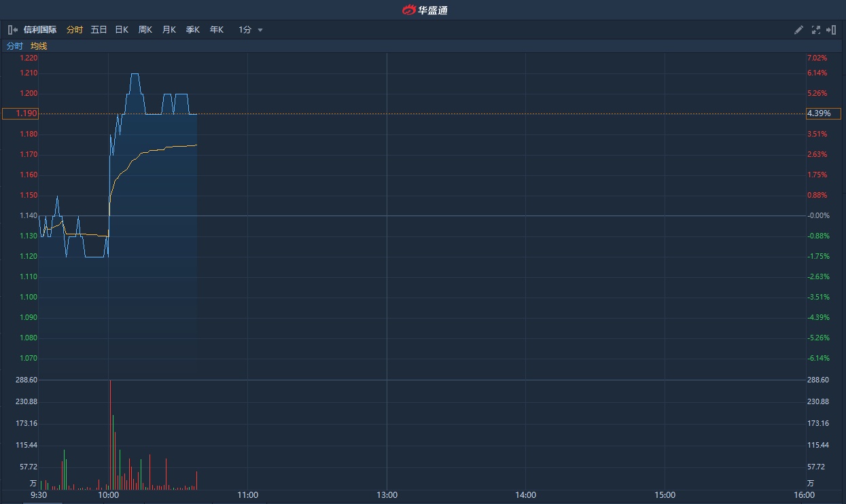Image resolution: width=846 pixels, height=504 pixels.
Task: Click the right panel collapse icon
Action: point(831,30)
